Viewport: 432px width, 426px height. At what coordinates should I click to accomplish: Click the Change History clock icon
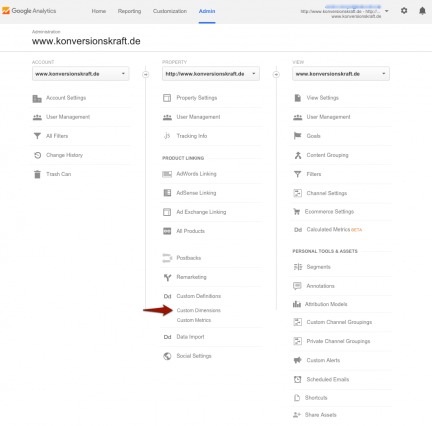[37, 155]
